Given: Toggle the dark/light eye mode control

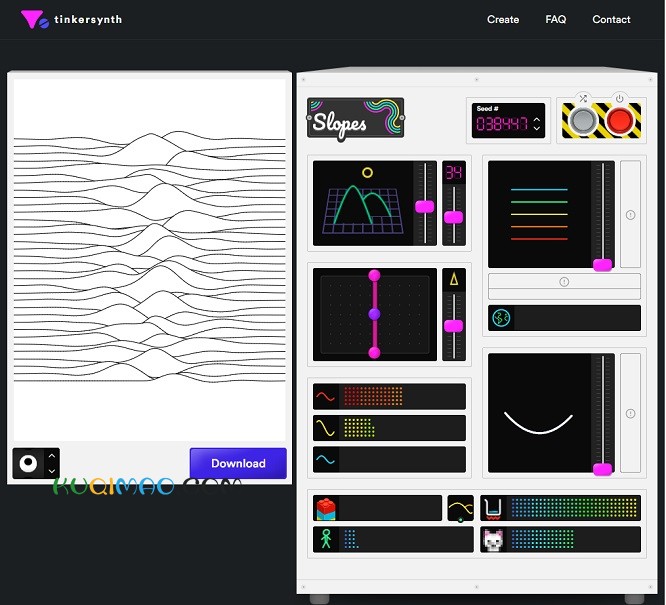Looking at the screenshot, I should coord(29,463).
